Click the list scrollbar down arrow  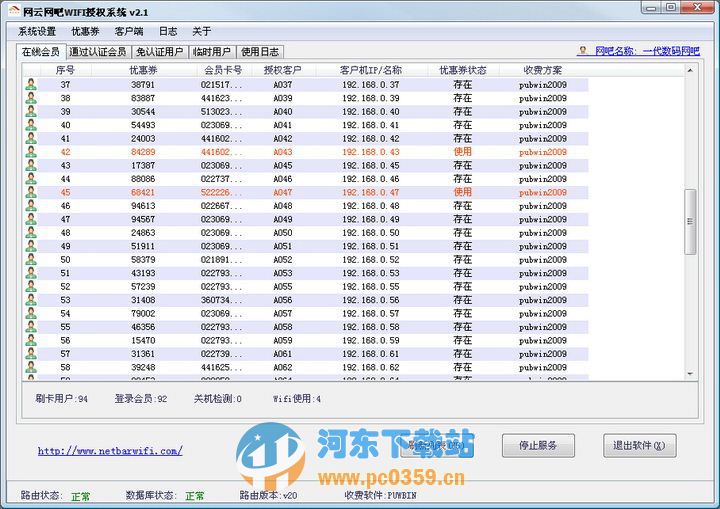[690, 374]
